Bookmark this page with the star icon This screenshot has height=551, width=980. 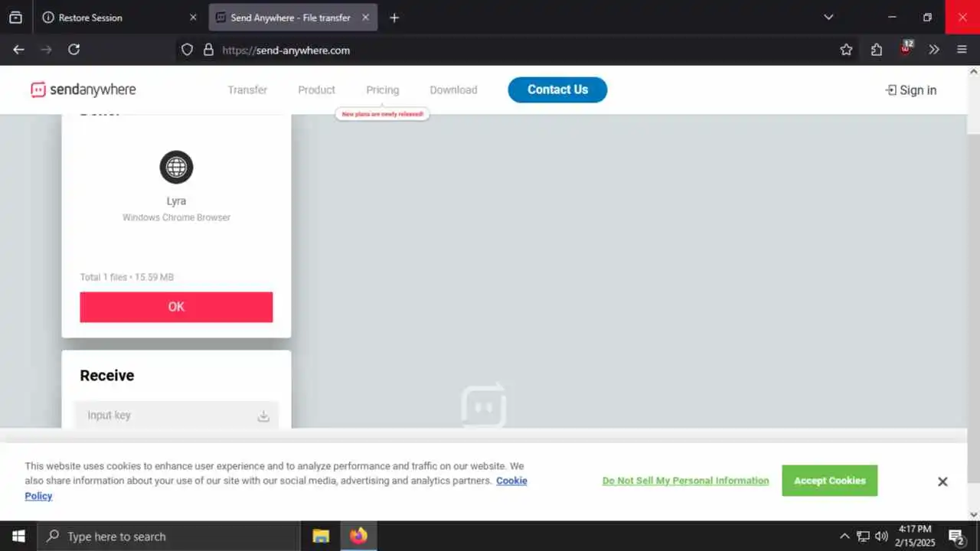tap(846, 50)
